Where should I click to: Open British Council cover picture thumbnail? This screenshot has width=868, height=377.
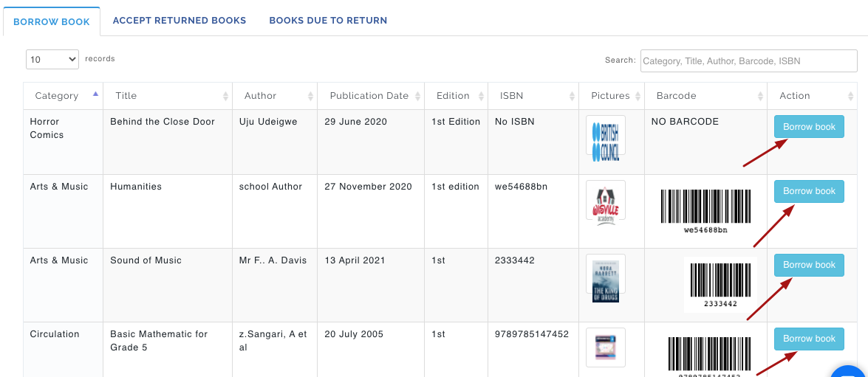coord(606,139)
